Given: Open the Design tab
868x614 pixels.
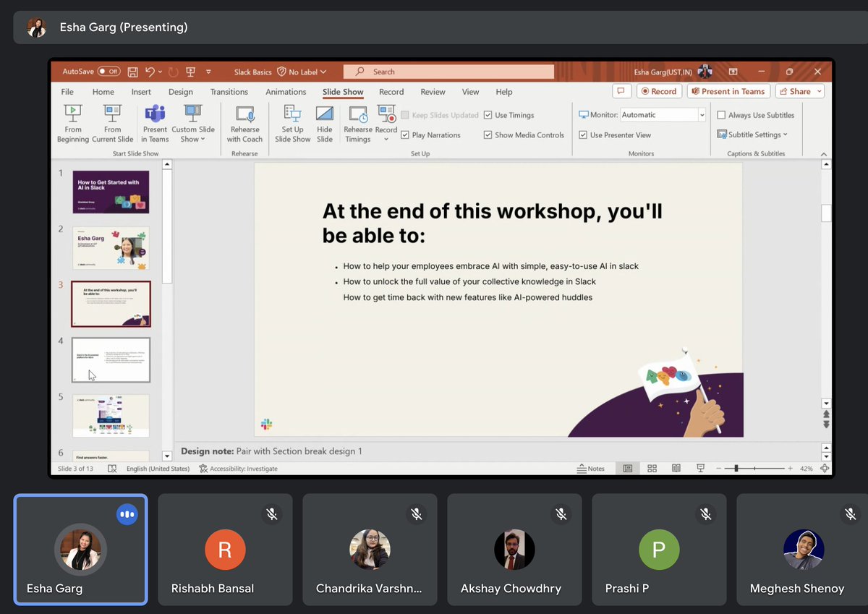Looking at the screenshot, I should tap(180, 92).
